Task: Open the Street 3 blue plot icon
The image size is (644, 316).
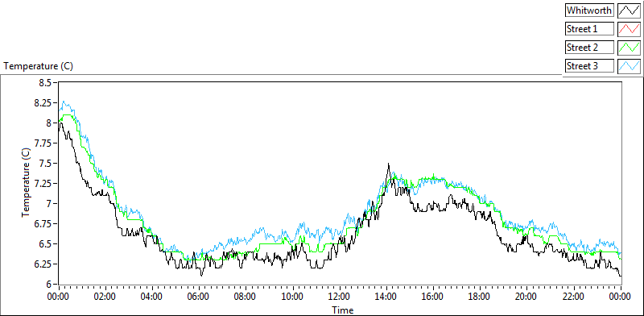Action: pos(629,66)
